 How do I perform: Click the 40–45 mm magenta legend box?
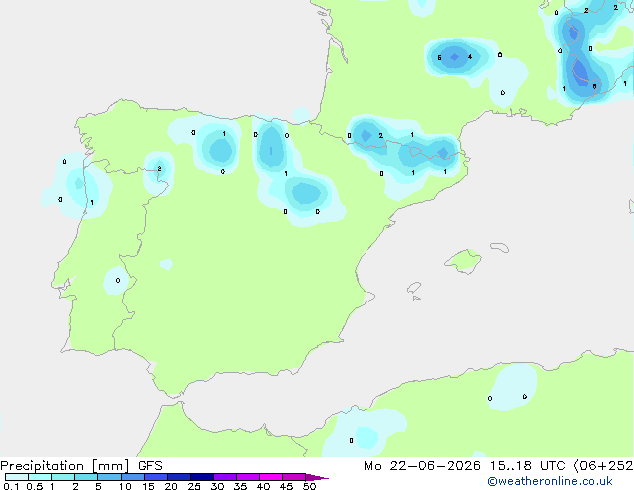271,477
